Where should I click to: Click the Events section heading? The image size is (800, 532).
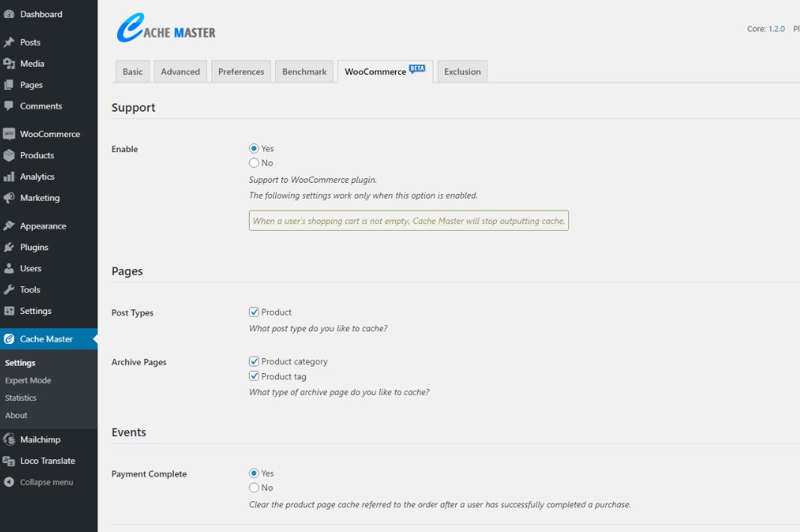[128, 432]
